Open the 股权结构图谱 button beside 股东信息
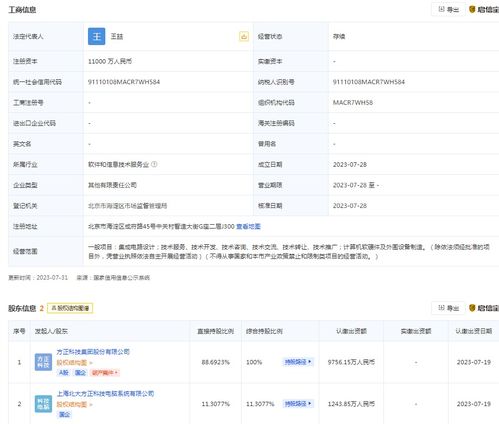The image size is (499, 424). click(70, 308)
